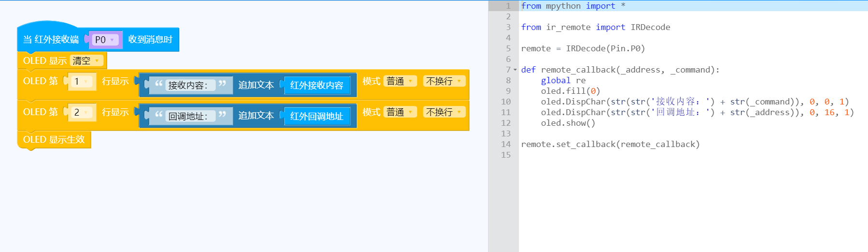
Task: Open 不换行 dropdown on row 1 block
Action: [x=444, y=81]
